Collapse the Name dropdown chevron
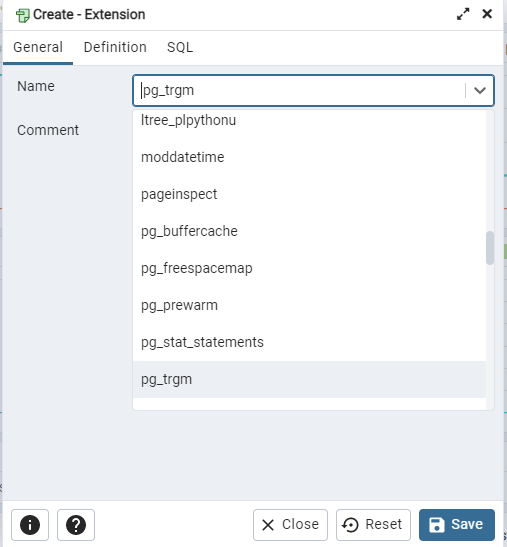Viewport: 507px width, 547px height. point(480,90)
